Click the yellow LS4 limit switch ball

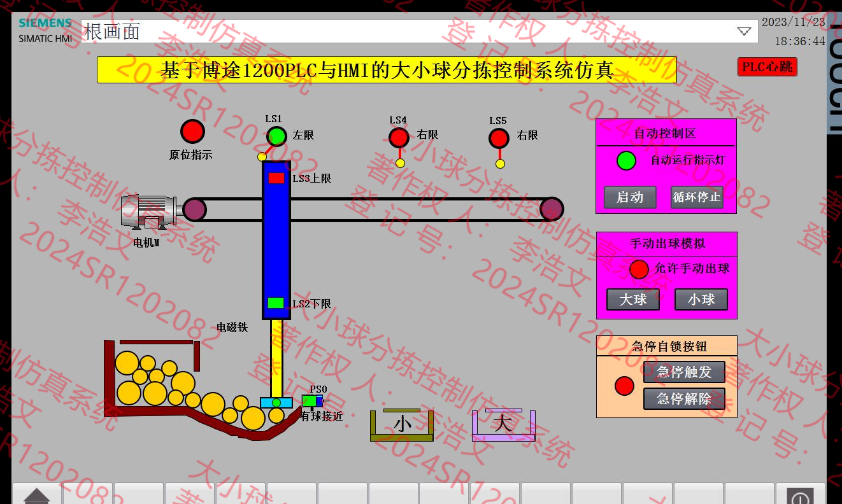point(400,163)
